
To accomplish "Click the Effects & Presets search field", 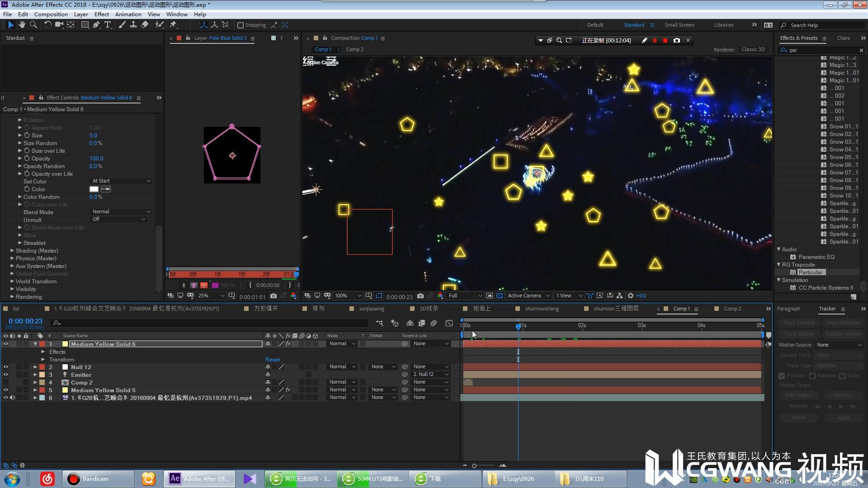I will coord(822,51).
